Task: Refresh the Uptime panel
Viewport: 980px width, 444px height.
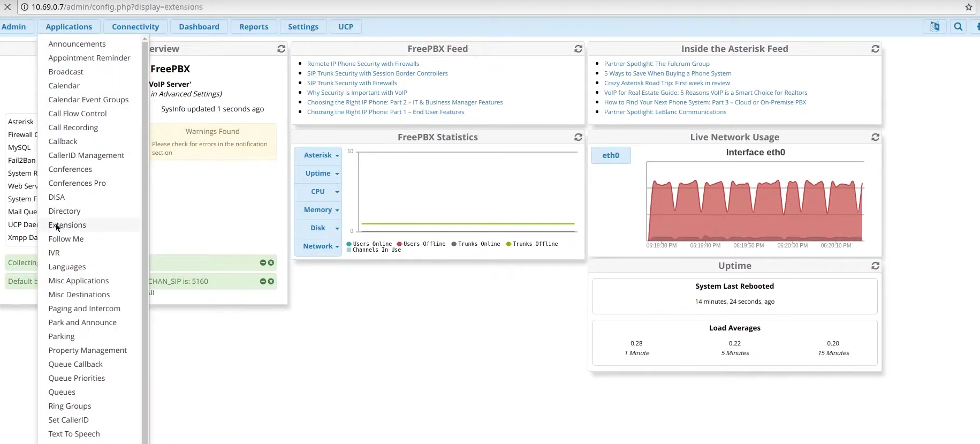Action: coord(875,266)
